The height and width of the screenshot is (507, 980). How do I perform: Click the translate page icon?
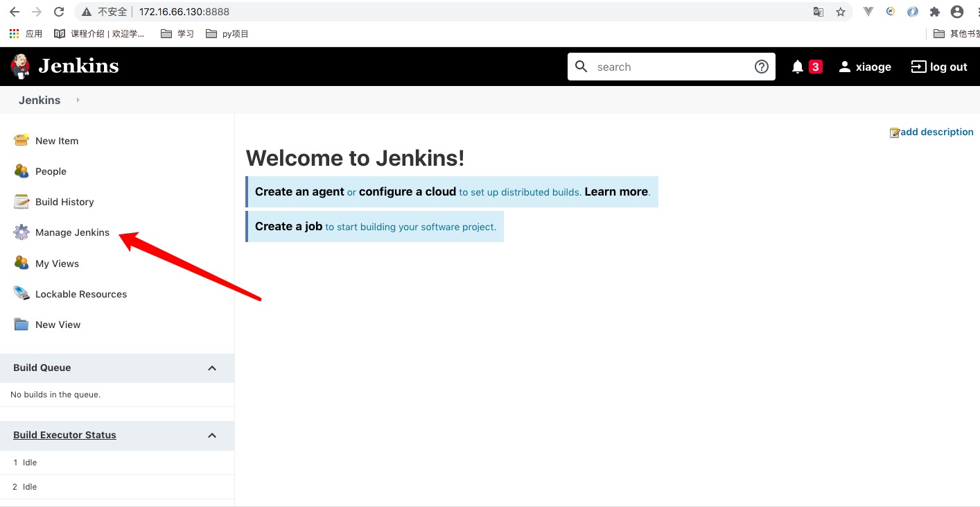tap(819, 12)
